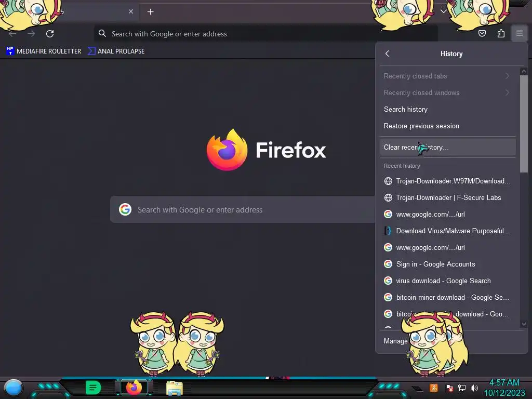Viewport: 532px width, 399px height.
Task: Open Sign in - Google Accounts history entry
Action: pyautogui.click(x=447, y=264)
